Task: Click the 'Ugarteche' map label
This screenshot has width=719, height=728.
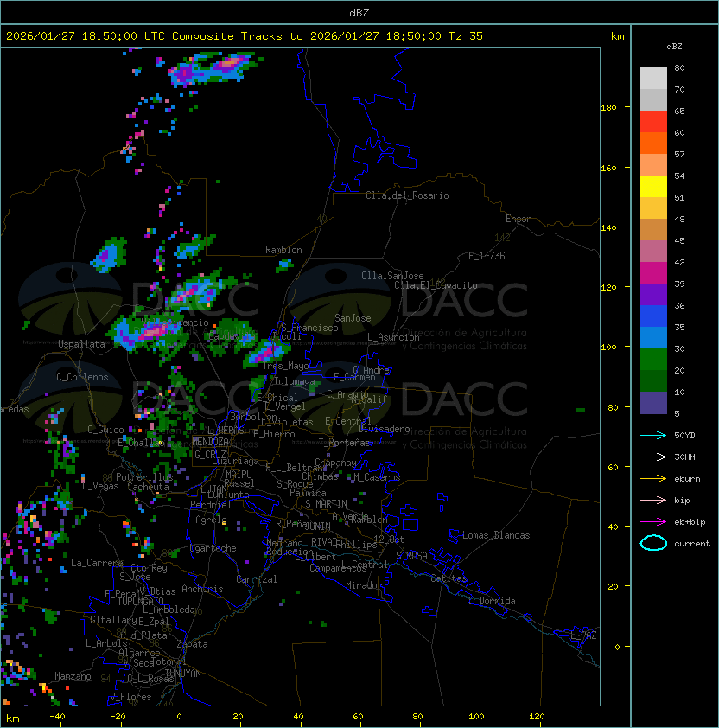Action: [x=213, y=548]
